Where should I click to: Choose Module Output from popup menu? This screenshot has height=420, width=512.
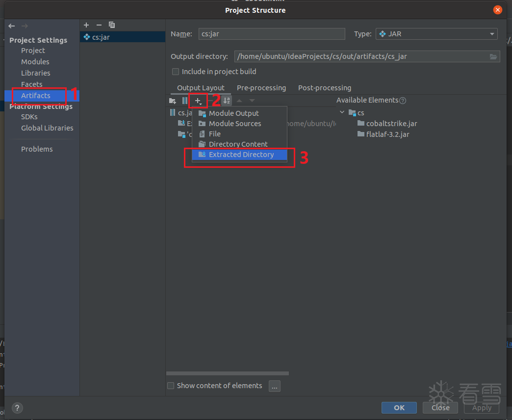(240, 113)
